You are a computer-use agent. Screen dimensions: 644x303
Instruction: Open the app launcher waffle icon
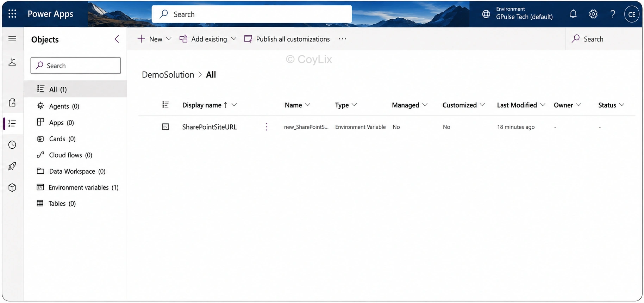pyautogui.click(x=12, y=14)
